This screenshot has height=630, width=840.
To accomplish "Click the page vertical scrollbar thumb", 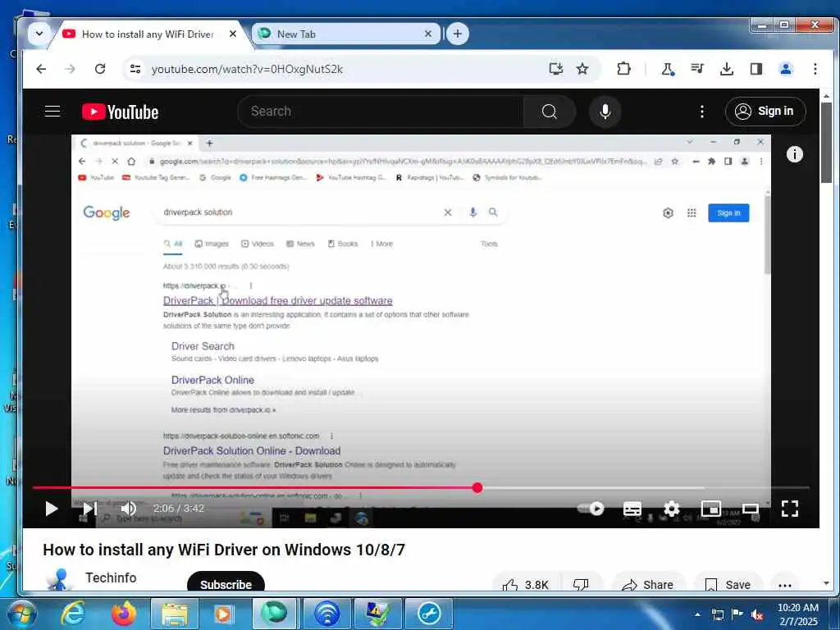I will pos(826,143).
